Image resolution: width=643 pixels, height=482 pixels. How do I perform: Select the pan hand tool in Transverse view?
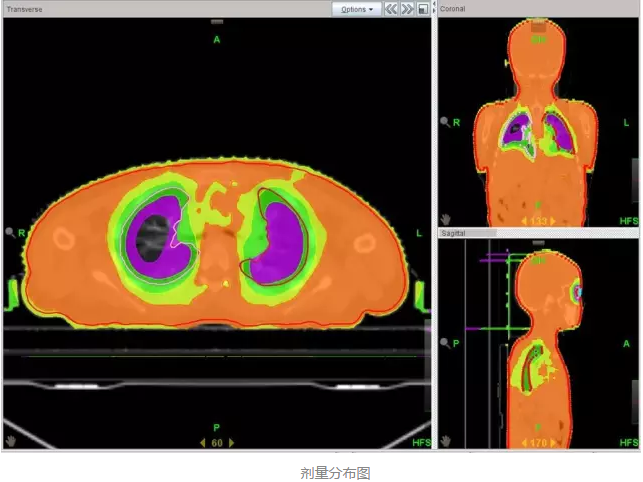point(11,441)
